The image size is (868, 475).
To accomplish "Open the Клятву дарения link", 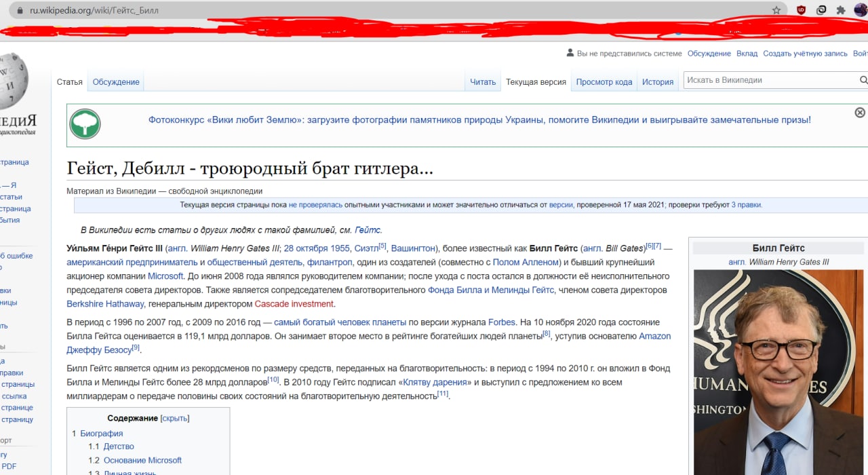I will pyautogui.click(x=435, y=382).
